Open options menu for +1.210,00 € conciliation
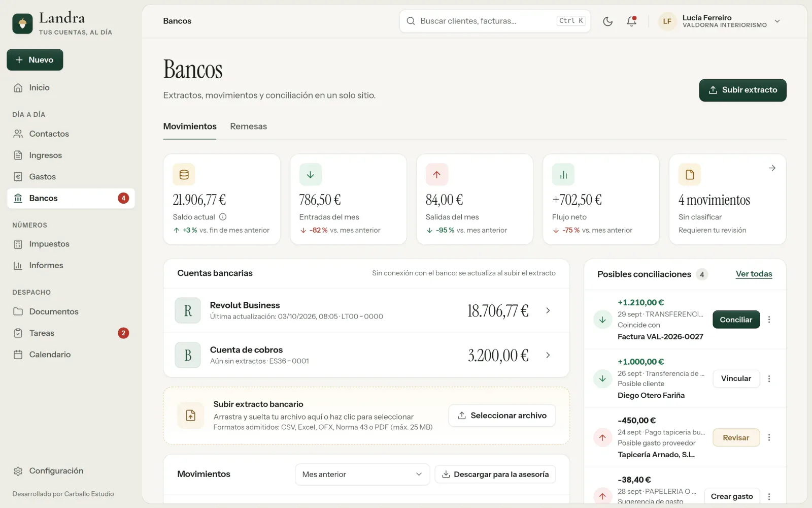Screen dimensions: 812x508 click(769, 320)
